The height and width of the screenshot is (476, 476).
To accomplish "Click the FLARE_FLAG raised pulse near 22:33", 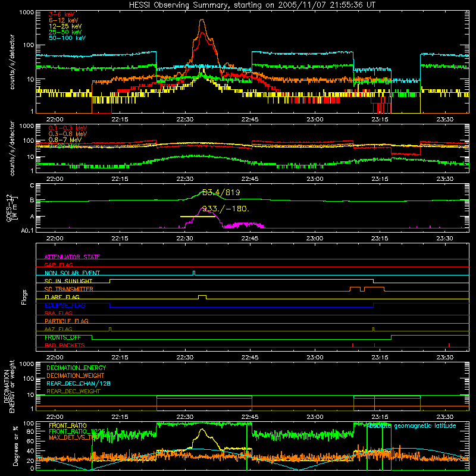I will [202, 297].
